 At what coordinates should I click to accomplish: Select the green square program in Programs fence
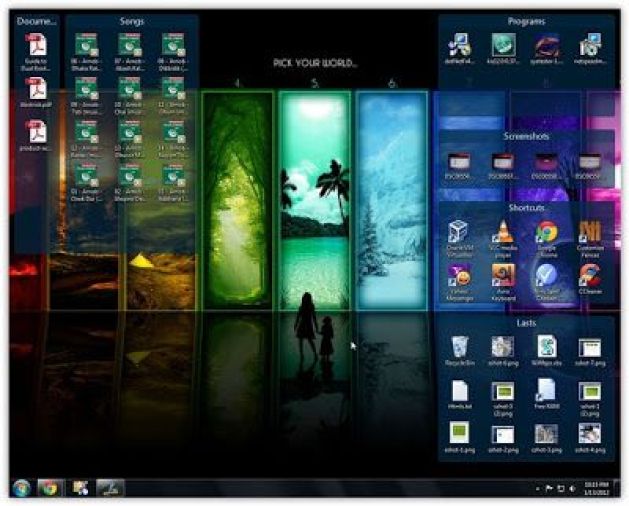pyautogui.click(x=503, y=49)
